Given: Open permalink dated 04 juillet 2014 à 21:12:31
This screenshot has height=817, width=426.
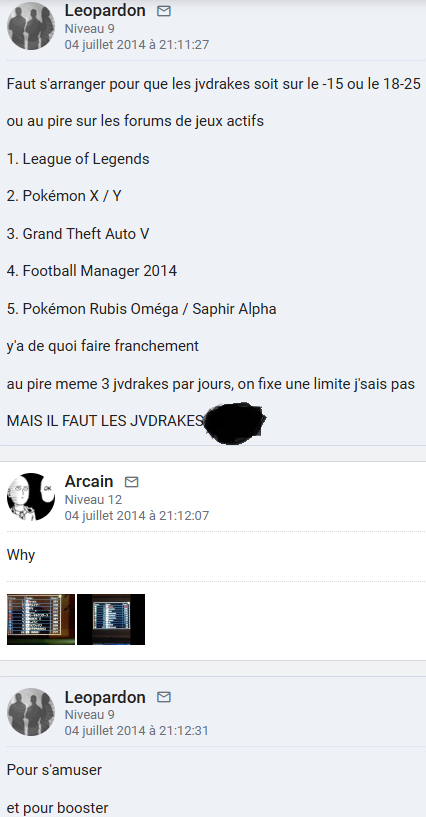Looking at the screenshot, I should 136,731.
